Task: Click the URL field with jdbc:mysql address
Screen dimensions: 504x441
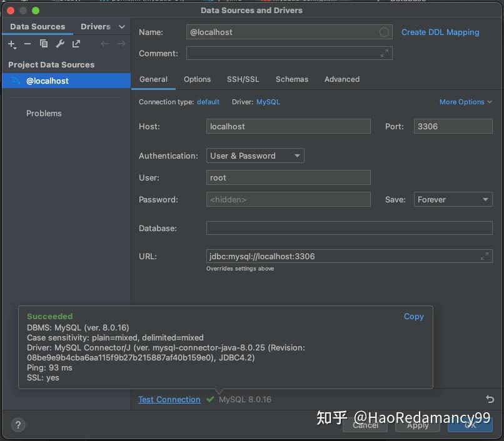Action: click(x=349, y=256)
